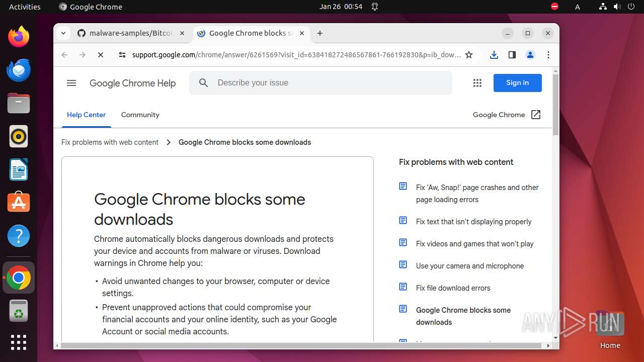Open Google apps grid

[477, 83]
